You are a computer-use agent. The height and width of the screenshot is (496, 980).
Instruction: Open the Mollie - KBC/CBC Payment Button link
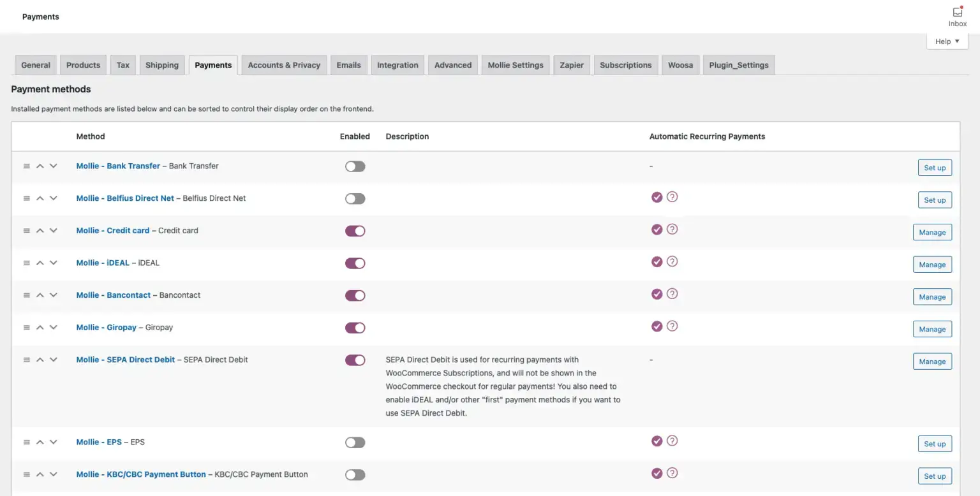(141, 474)
